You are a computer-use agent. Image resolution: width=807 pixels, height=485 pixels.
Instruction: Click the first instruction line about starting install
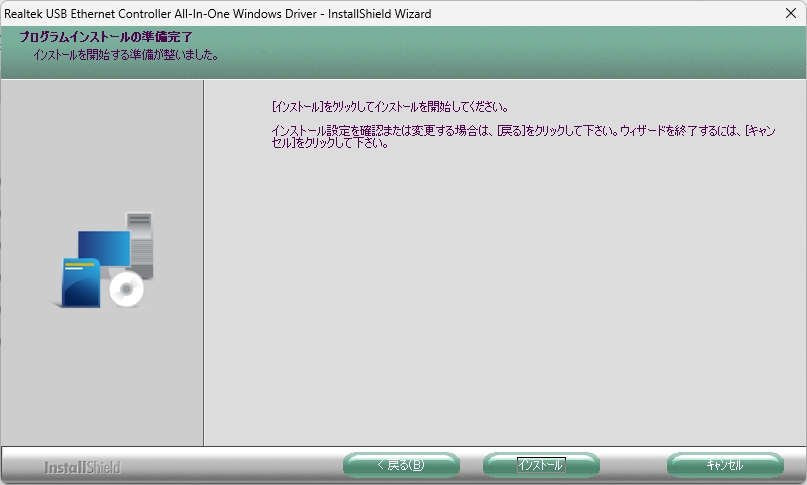[390, 106]
